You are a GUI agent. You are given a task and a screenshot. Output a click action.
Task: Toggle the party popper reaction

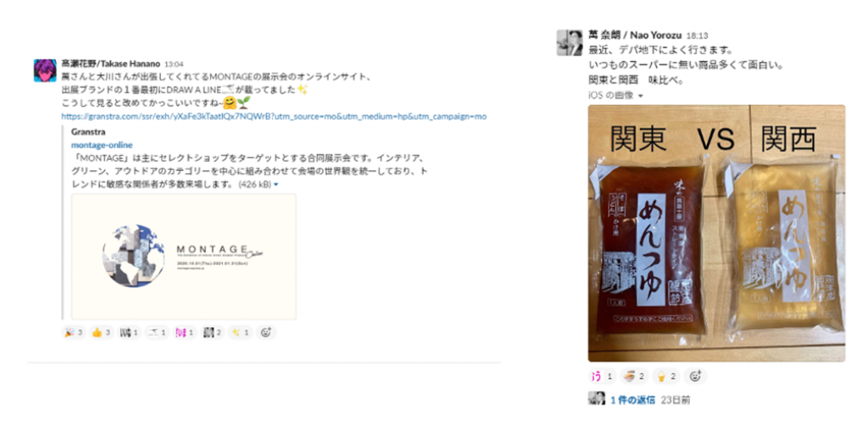click(73, 332)
